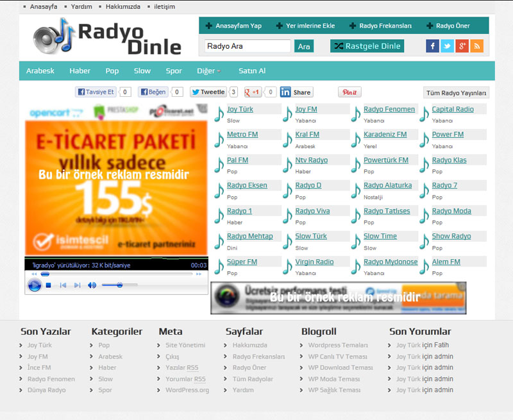Click the play button in the media player

click(35, 285)
